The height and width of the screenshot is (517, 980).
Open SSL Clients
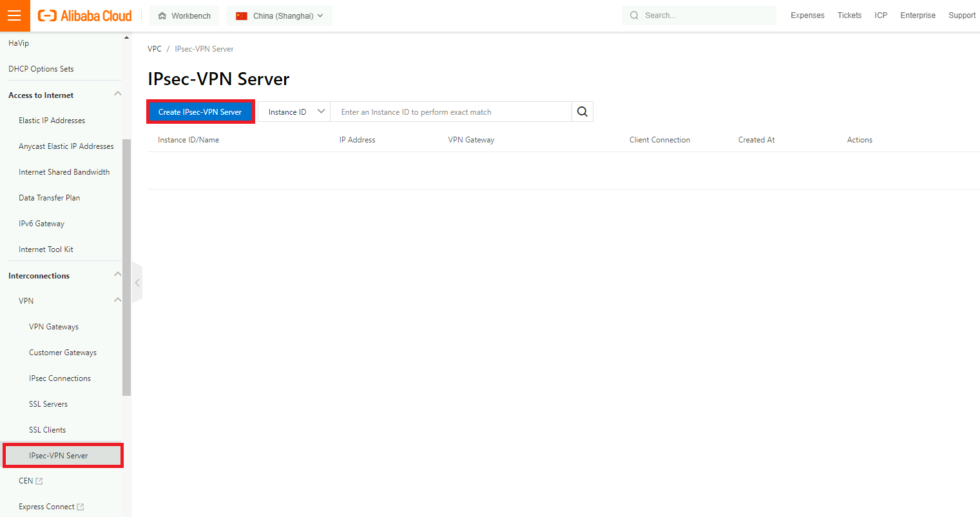click(x=47, y=430)
